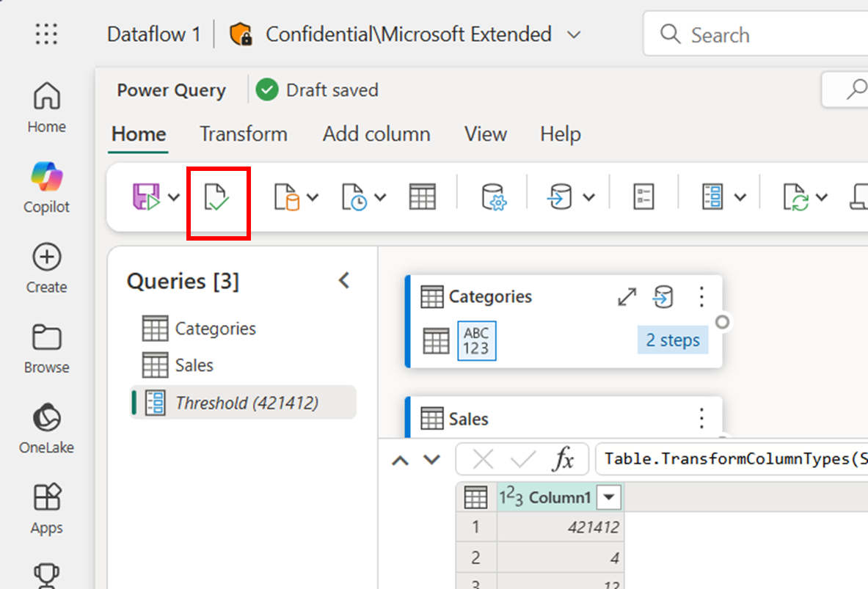Image resolution: width=868 pixels, height=589 pixels.
Task: Confirm the formula with the checkmark icon
Action: click(522, 459)
